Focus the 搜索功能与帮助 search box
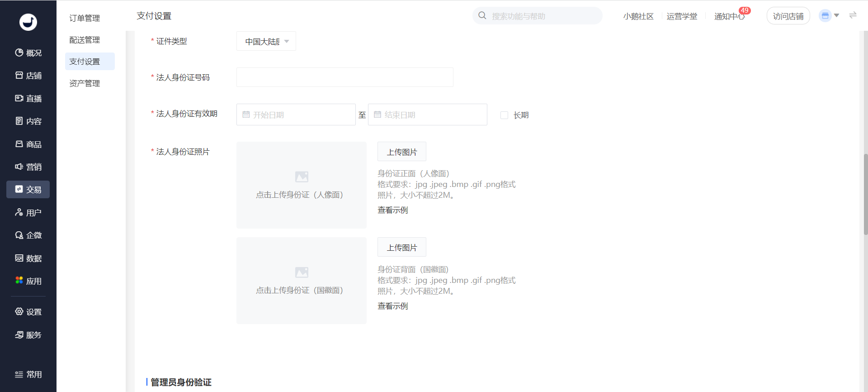The height and width of the screenshot is (392, 868). (538, 16)
